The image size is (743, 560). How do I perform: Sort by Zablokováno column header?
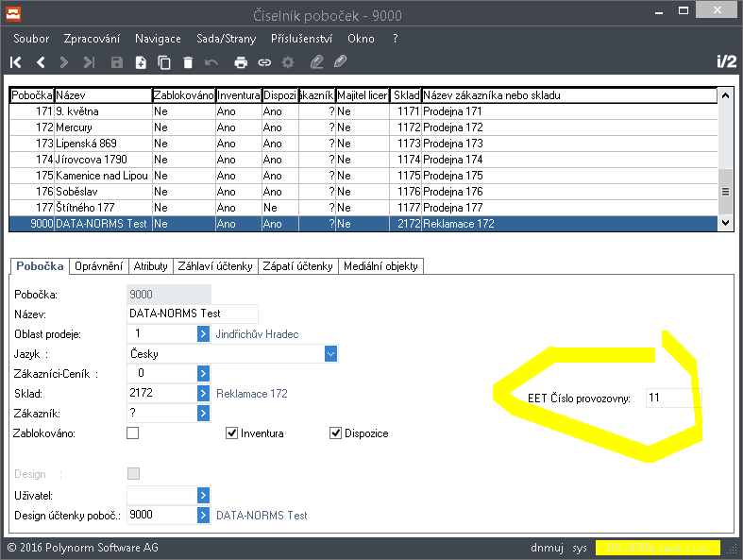point(183,95)
